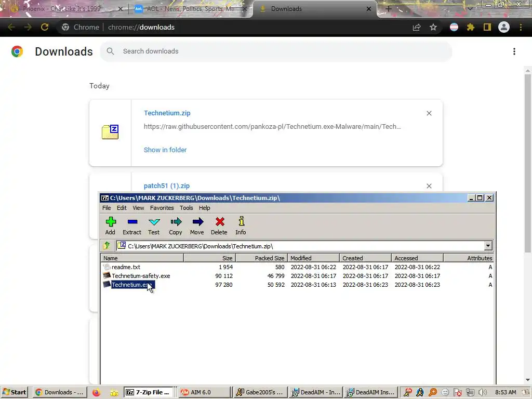
Task: Bookmark this page with the star icon
Action: pos(433,27)
